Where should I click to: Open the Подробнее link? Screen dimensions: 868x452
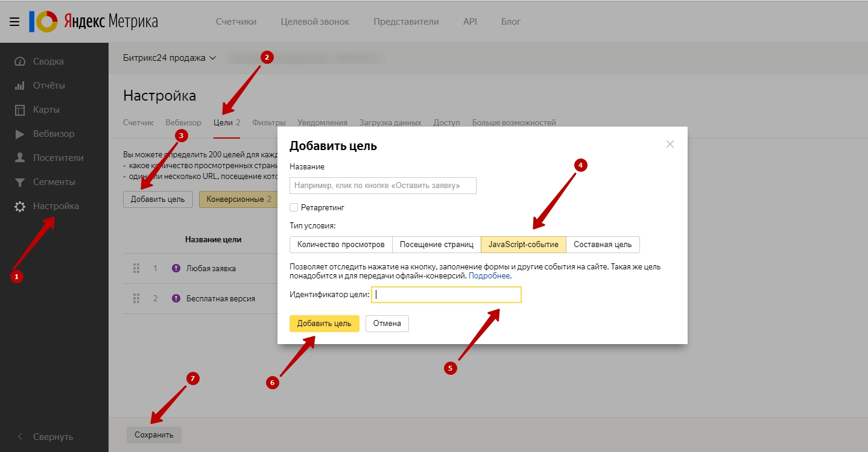tap(489, 275)
